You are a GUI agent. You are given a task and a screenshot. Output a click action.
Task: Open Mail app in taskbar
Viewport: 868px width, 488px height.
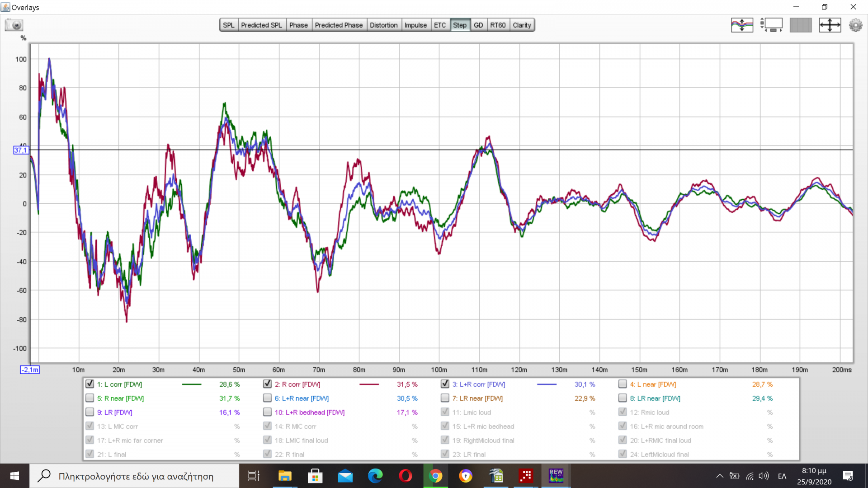[x=345, y=476]
